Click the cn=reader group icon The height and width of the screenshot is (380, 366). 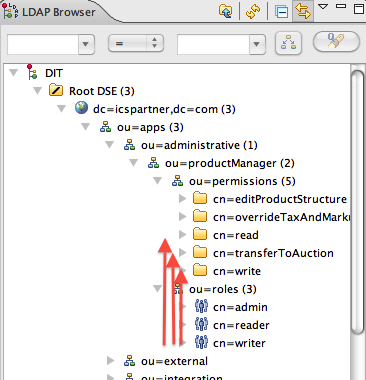(201, 324)
